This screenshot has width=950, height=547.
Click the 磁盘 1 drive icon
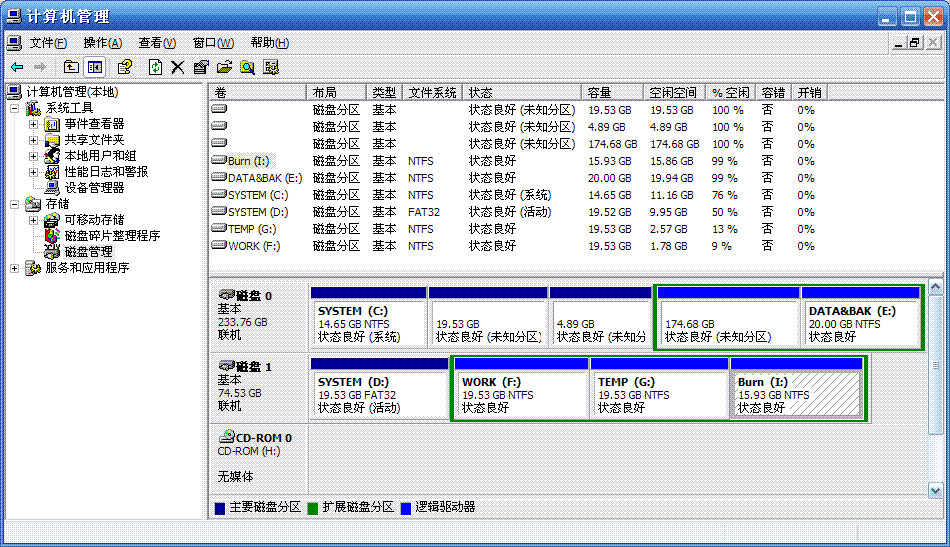click(x=226, y=366)
